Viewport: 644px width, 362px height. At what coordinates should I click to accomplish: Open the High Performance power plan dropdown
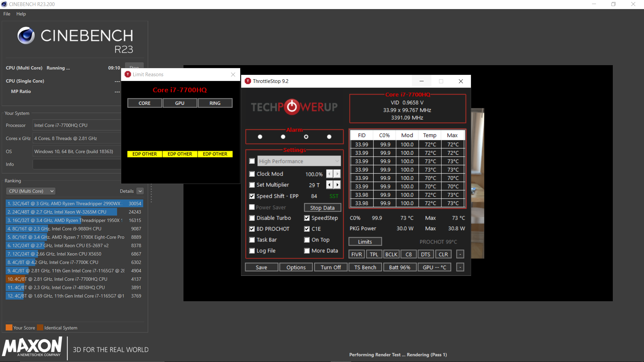point(299,161)
